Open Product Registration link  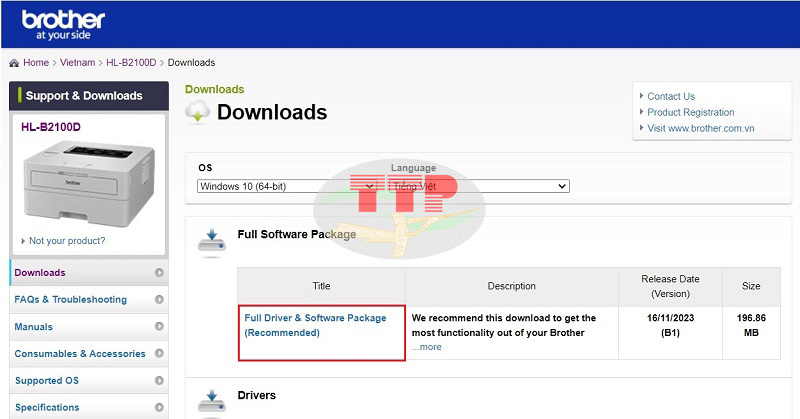coord(691,112)
